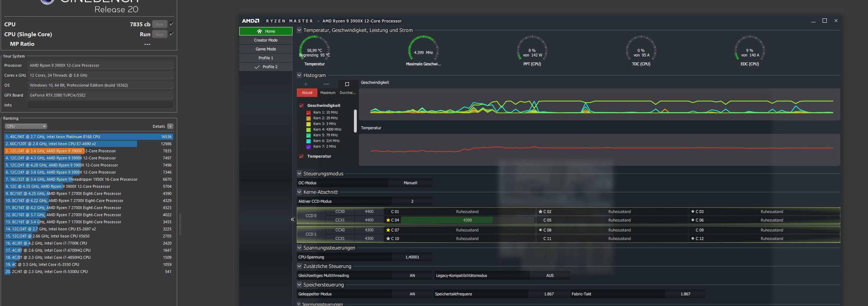Image resolution: width=868 pixels, height=306 pixels.
Task: Uncheck Kern 1 red checkbox
Action: [x=309, y=113]
